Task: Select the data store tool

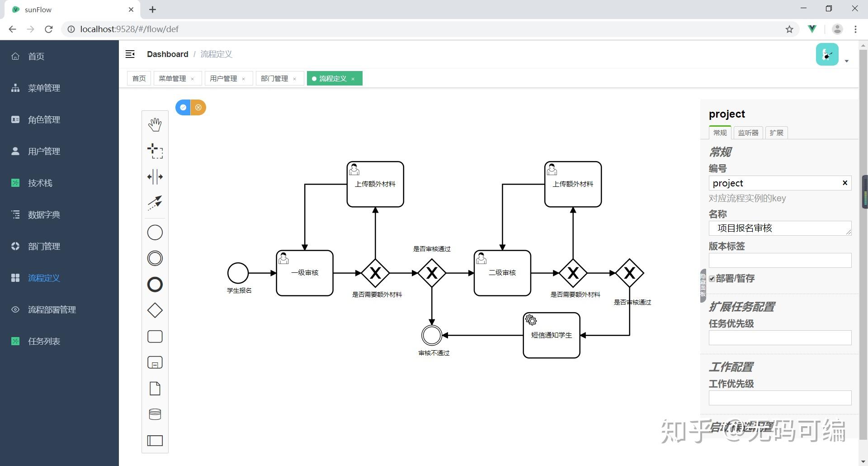Action: click(155, 414)
